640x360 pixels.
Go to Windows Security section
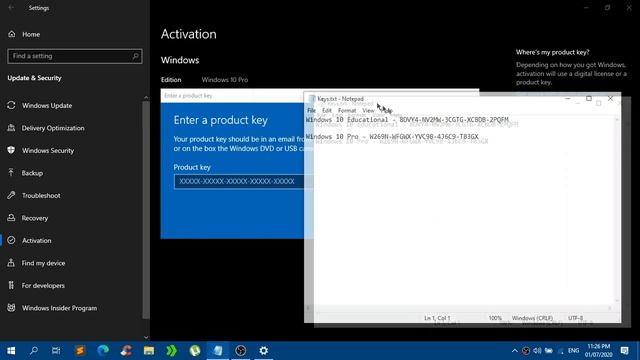pyautogui.click(x=48, y=150)
